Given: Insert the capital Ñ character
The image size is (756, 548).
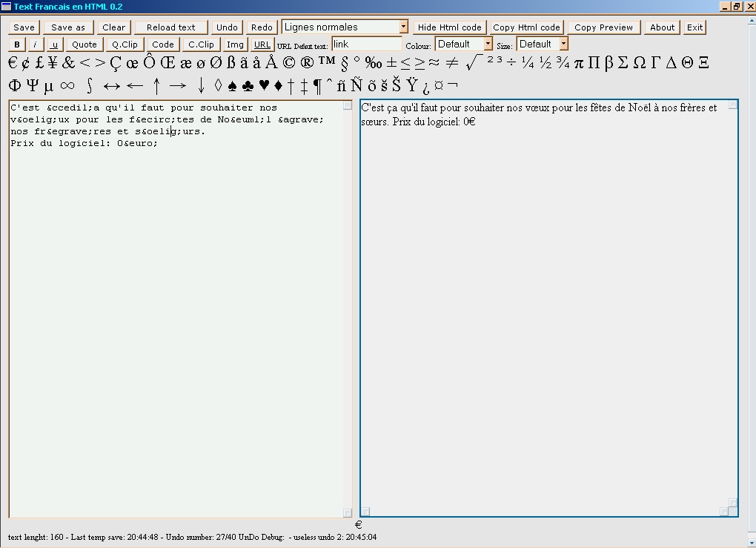Looking at the screenshot, I should [357, 85].
